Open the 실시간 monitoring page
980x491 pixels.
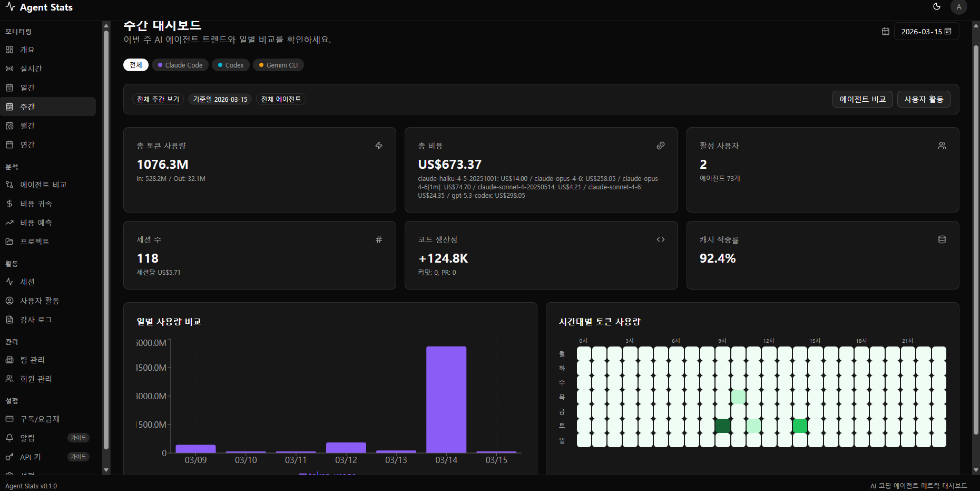pos(31,69)
